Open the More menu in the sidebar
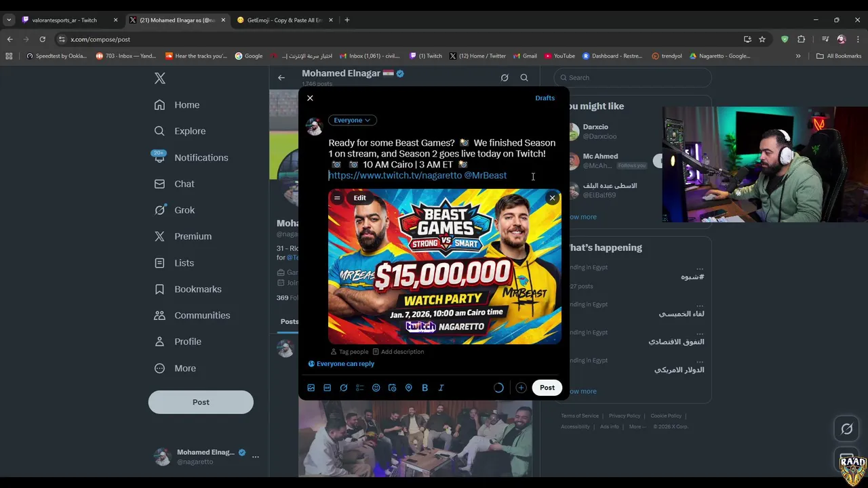 [175, 369]
